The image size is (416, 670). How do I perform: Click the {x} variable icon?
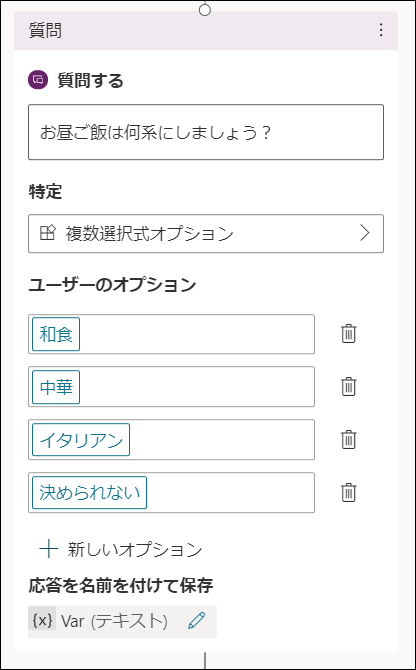42,620
